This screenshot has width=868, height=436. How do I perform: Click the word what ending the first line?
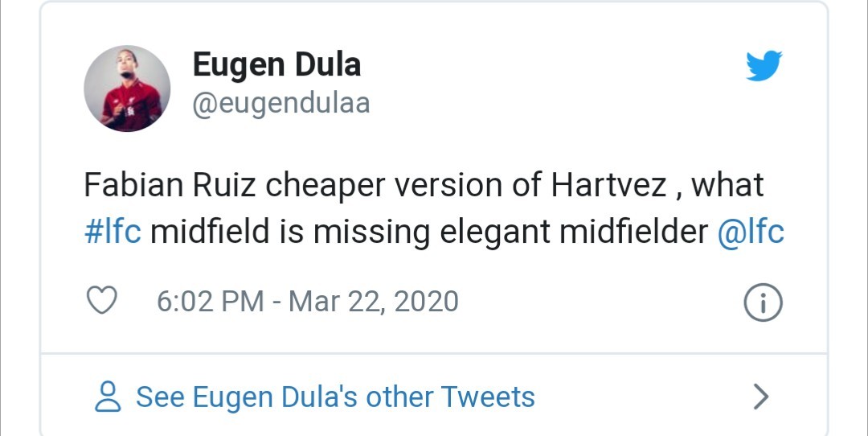tap(727, 186)
